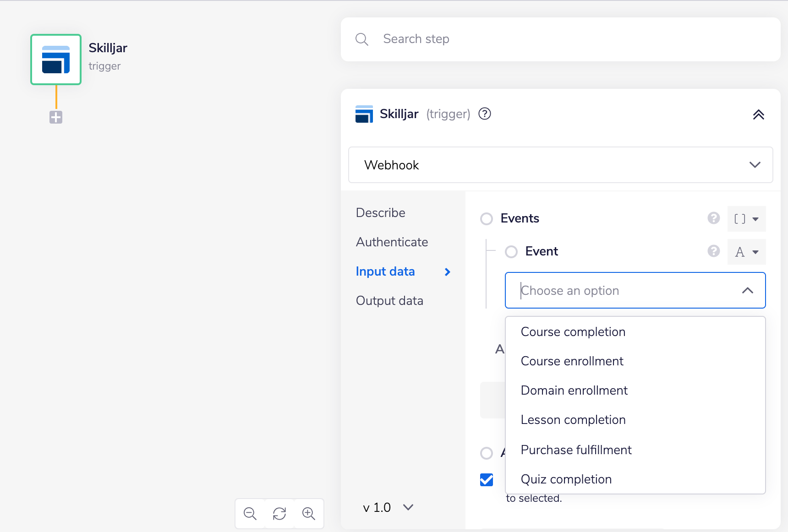Select Purchase fulfillment option
788x532 pixels.
pyautogui.click(x=635, y=450)
